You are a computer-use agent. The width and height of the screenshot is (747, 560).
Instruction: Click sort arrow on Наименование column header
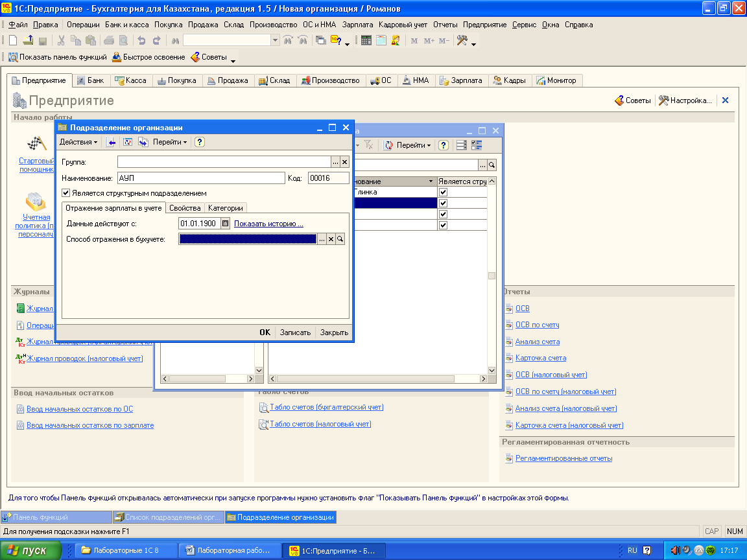click(x=431, y=181)
